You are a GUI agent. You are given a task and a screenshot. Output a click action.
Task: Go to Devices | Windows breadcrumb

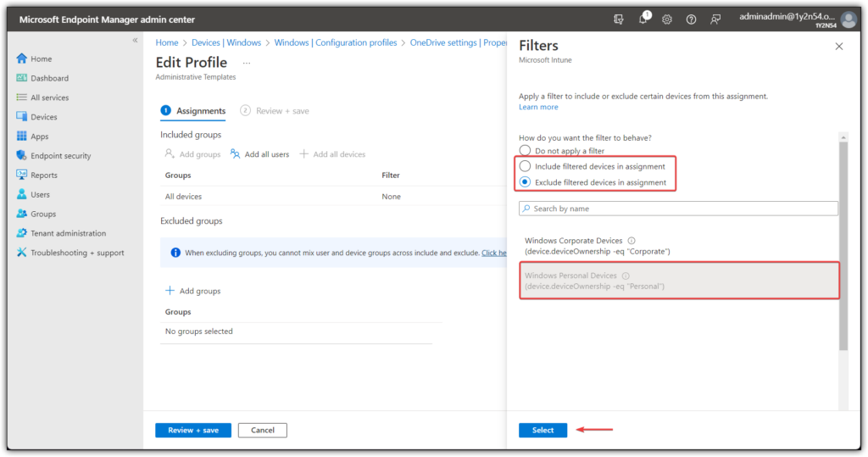tap(225, 42)
